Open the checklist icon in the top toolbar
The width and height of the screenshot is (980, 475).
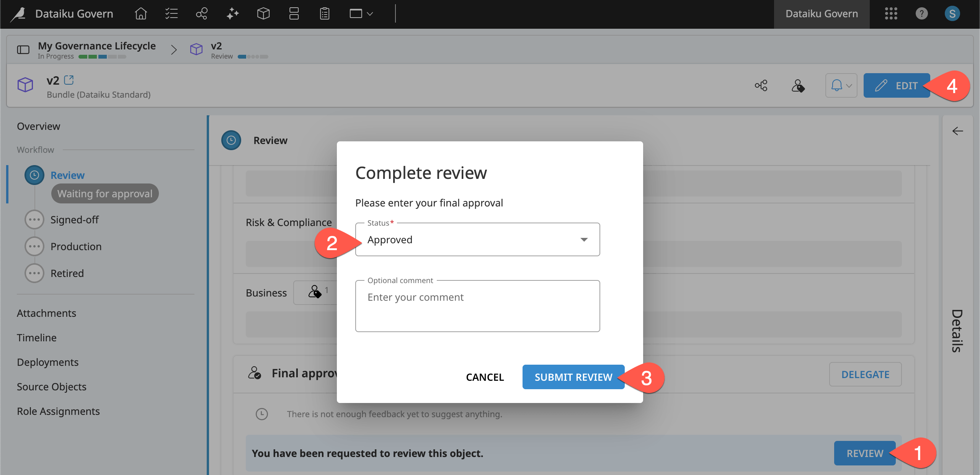coord(171,13)
